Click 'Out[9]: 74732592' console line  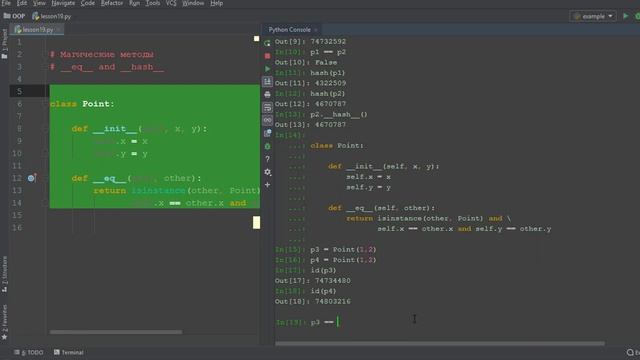pos(310,42)
